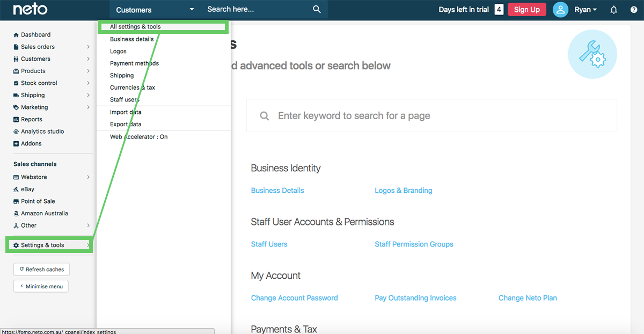Expand the sidebar Shipping submenu arrow
This screenshot has width=644, height=334.
pos(88,95)
